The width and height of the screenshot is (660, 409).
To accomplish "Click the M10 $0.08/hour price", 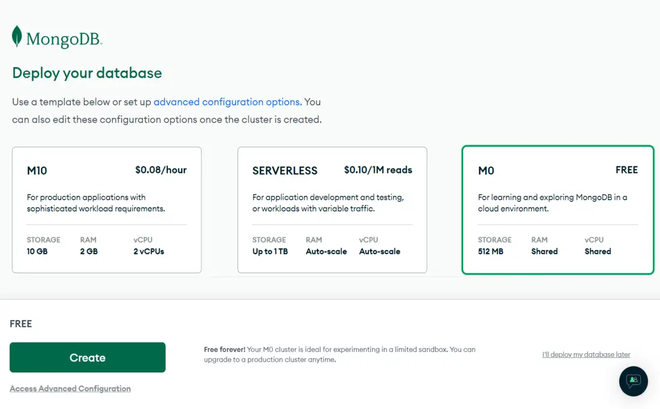I will [x=161, y=170].
